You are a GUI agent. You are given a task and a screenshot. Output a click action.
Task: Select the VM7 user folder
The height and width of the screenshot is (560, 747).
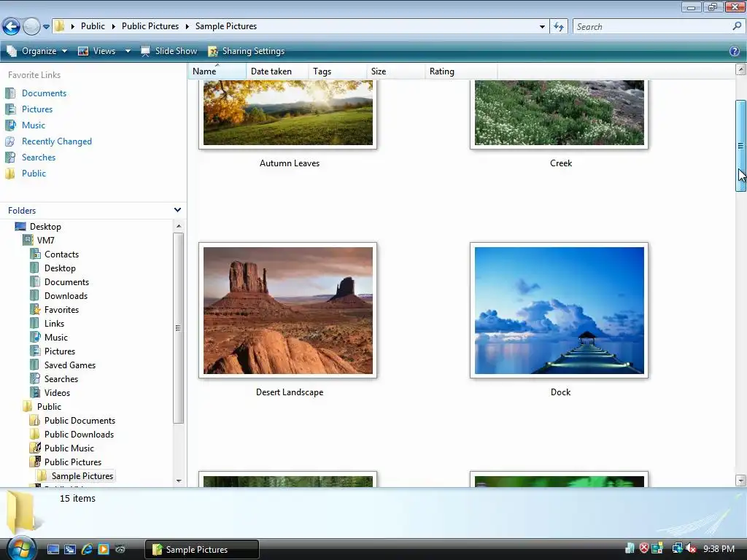(46, 241)
